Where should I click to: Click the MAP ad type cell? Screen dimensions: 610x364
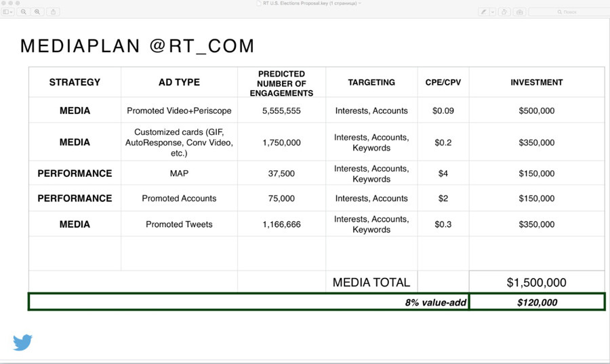point(179,174)
